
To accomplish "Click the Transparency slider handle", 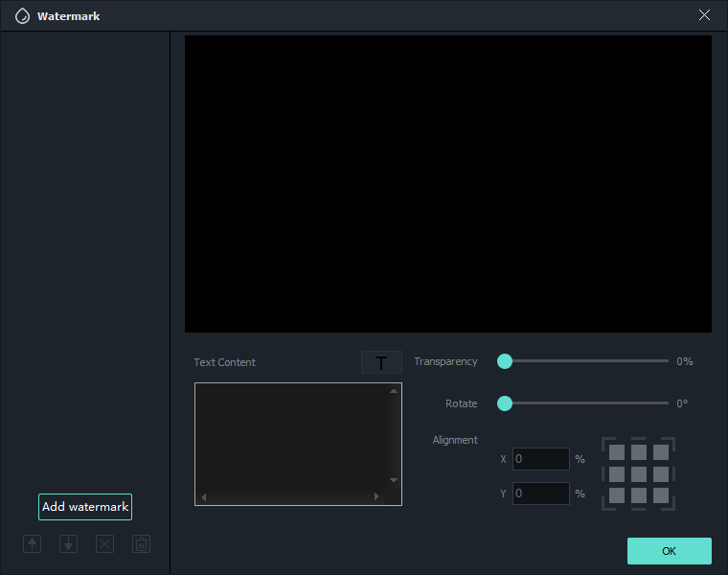I will pos(505,361).
